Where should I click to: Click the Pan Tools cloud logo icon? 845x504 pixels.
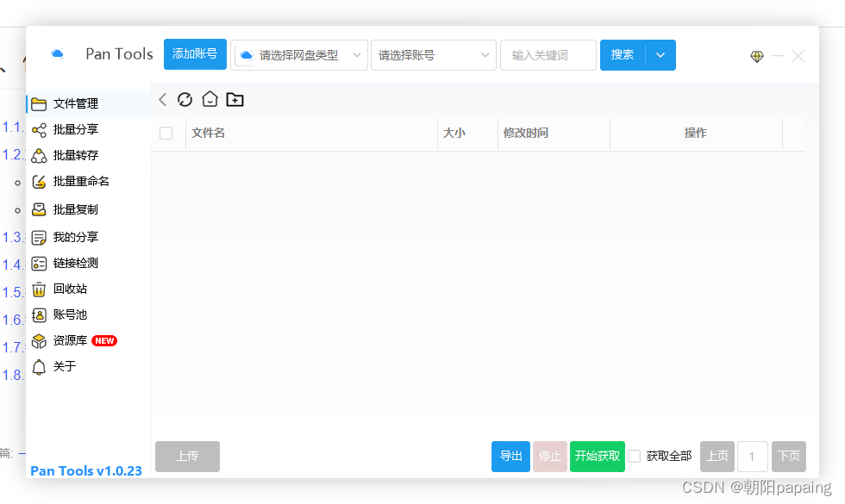point(57,53)
